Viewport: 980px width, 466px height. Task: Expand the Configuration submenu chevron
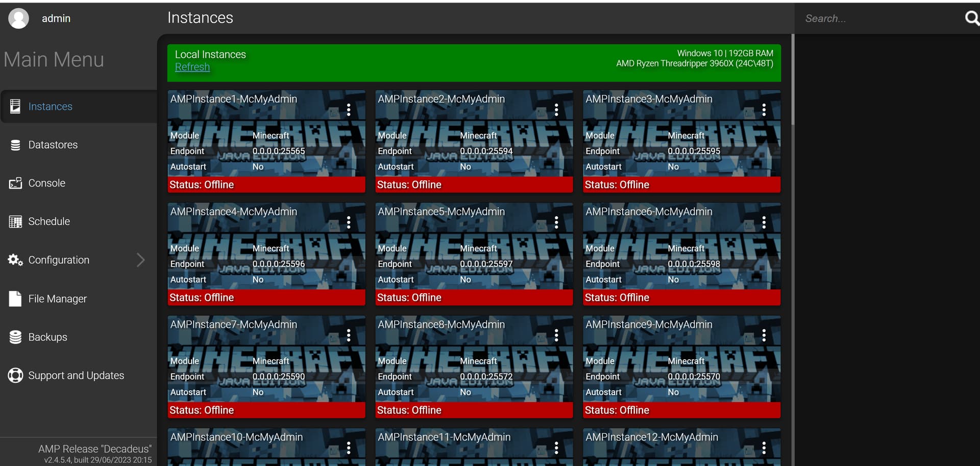click(x=141, y=260)
